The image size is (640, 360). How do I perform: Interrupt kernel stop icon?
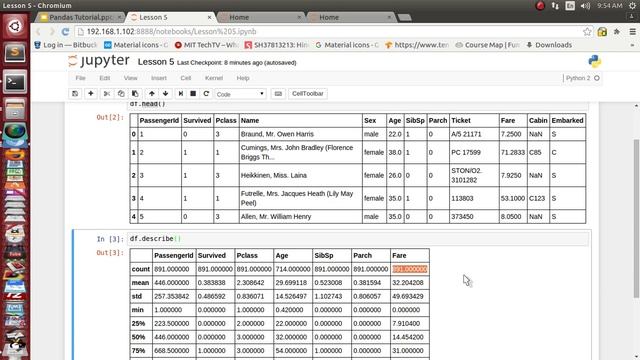(193, 93)
